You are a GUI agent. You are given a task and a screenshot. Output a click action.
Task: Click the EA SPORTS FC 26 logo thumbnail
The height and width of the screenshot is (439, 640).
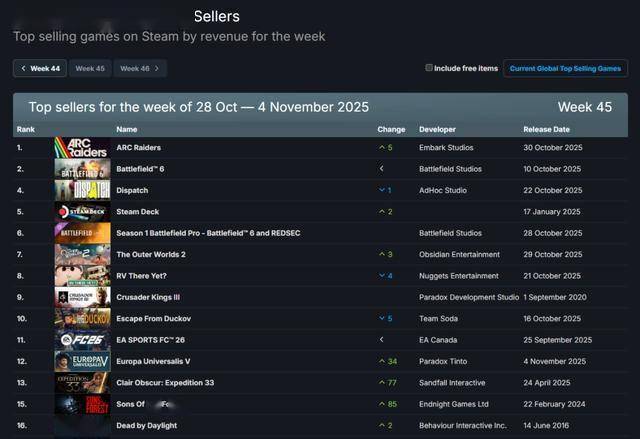(82, 340)
